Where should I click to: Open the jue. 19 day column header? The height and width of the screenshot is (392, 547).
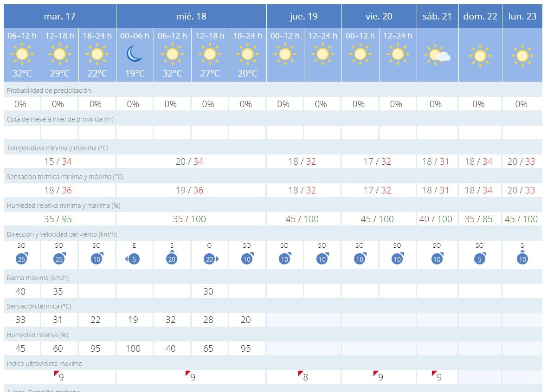[304, 16]
